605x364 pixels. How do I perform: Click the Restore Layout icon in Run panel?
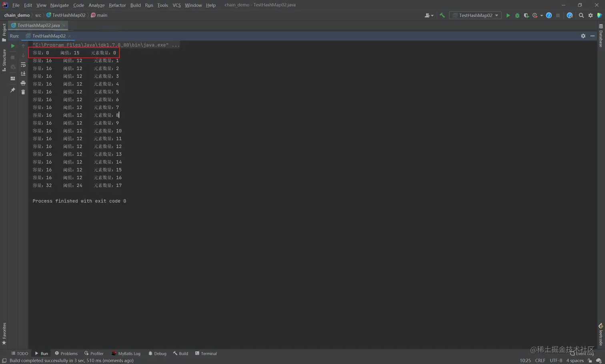tap(13, 78)
